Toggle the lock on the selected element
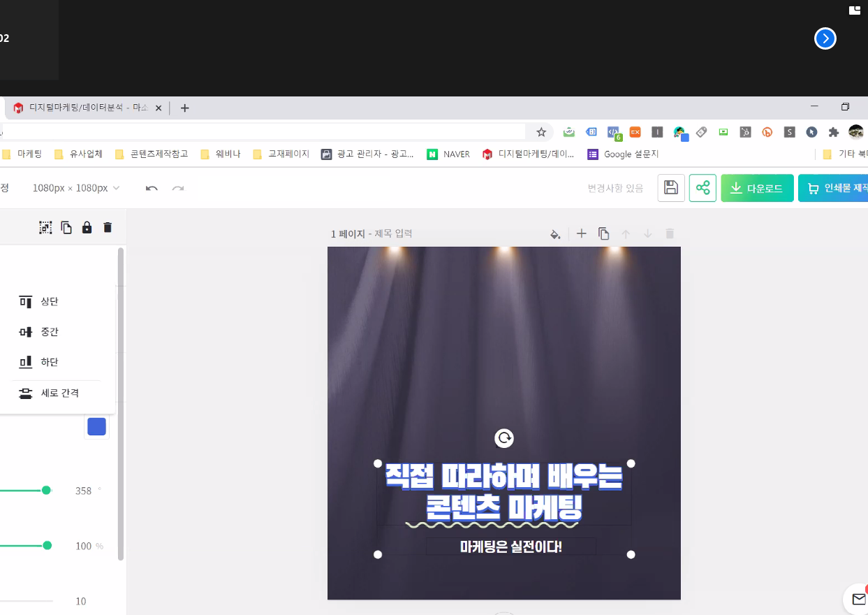Screen dimensions: 868x615 point(87,227)
